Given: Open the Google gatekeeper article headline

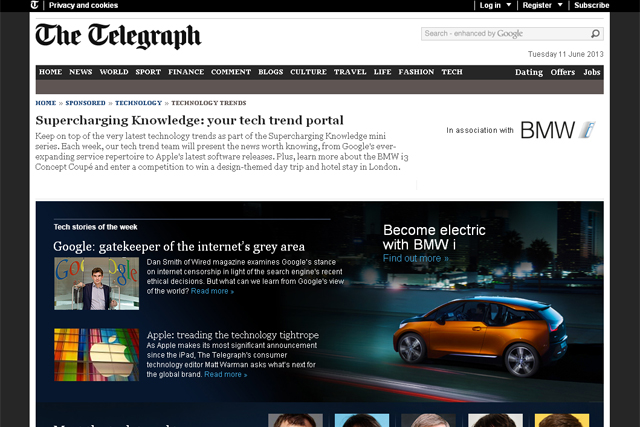Looking at the screenshot, I should tap(179, 247).
